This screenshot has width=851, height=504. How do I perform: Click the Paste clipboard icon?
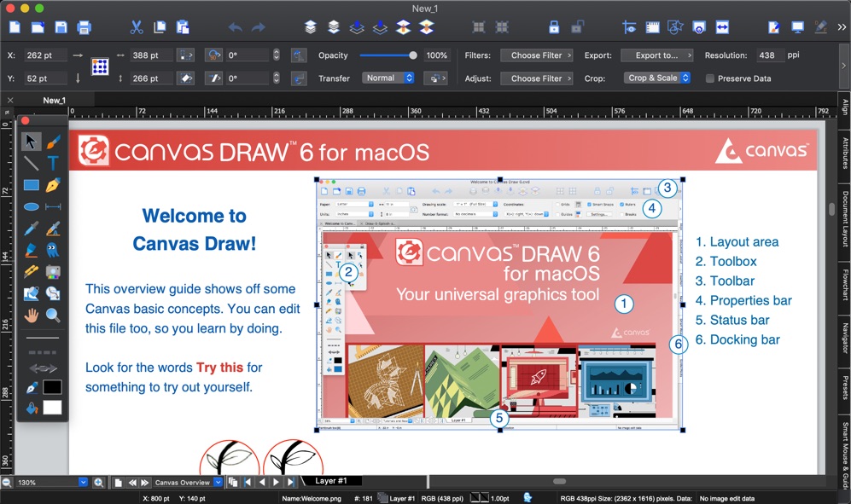point(183,27)
